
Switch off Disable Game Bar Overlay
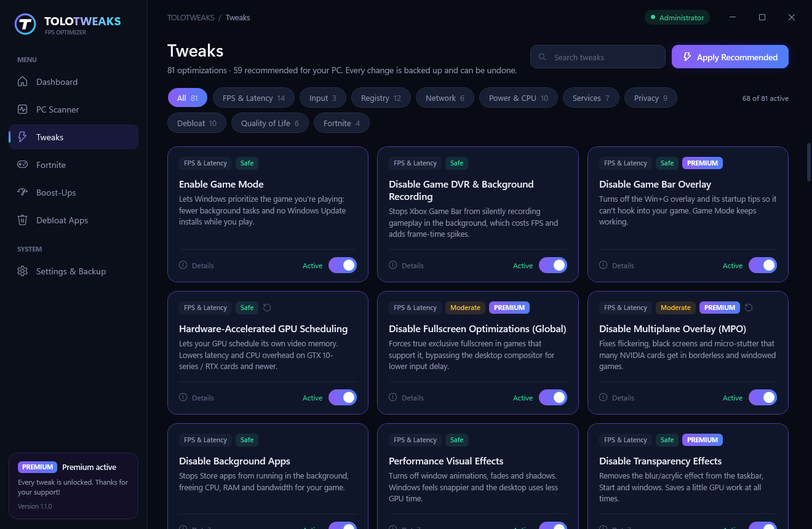pyautogui.click(x=763, y=265)
